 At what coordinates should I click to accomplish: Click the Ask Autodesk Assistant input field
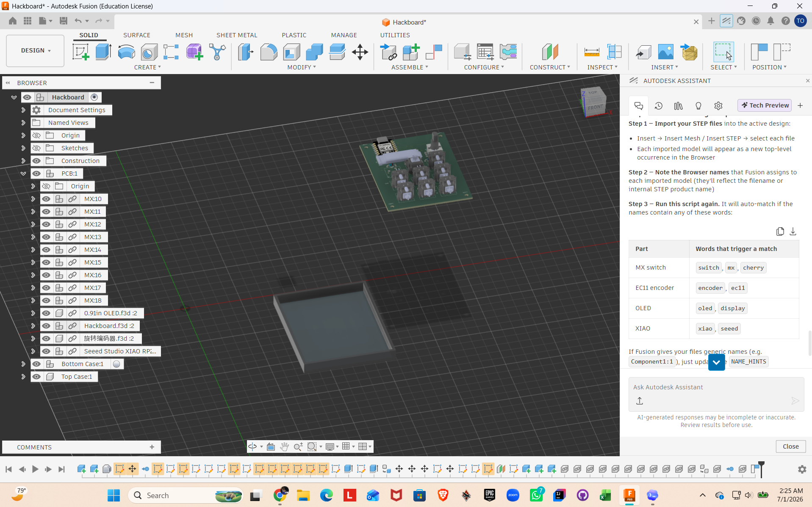[716, 387]
